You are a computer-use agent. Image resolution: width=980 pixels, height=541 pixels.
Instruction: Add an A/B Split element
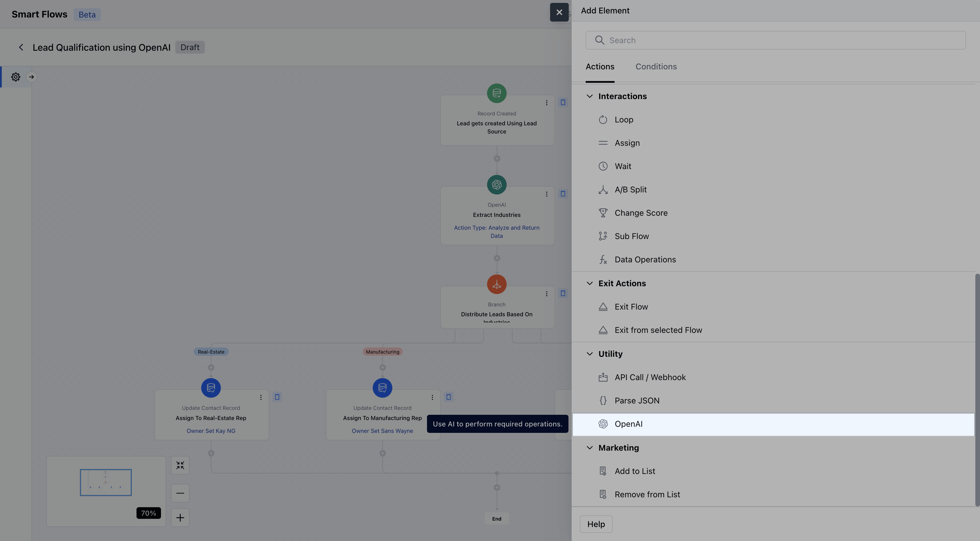[630, 190]
